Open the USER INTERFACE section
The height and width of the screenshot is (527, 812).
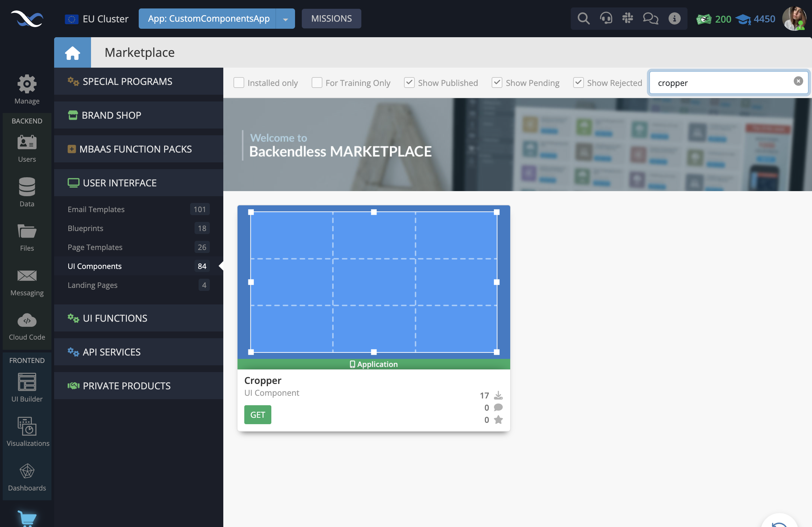tap(119, 183)
